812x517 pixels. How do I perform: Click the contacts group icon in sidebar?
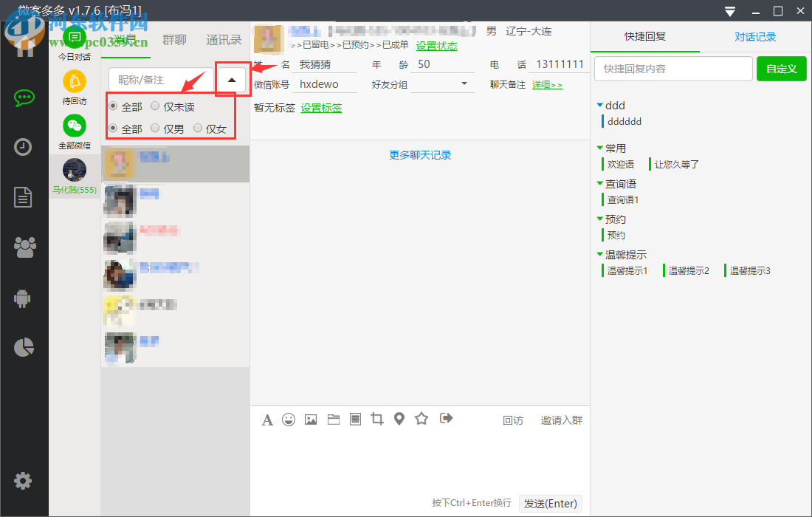point(24,248)
